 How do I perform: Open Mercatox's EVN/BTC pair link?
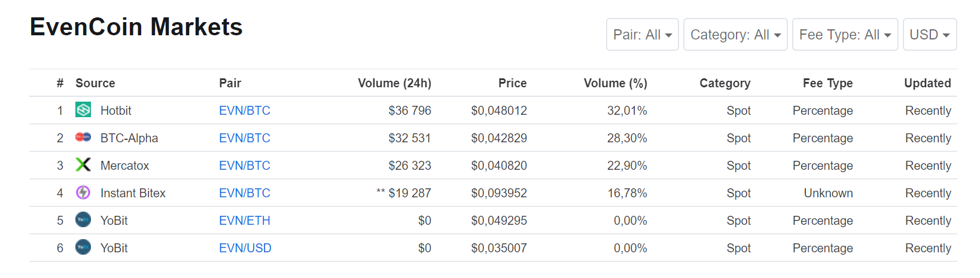(x=245, y=166)
